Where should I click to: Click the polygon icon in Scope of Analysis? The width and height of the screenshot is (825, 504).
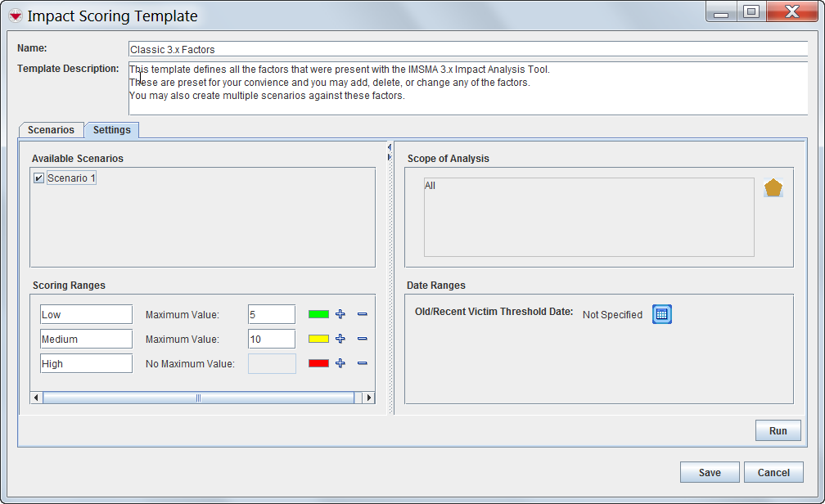[773, 187]
